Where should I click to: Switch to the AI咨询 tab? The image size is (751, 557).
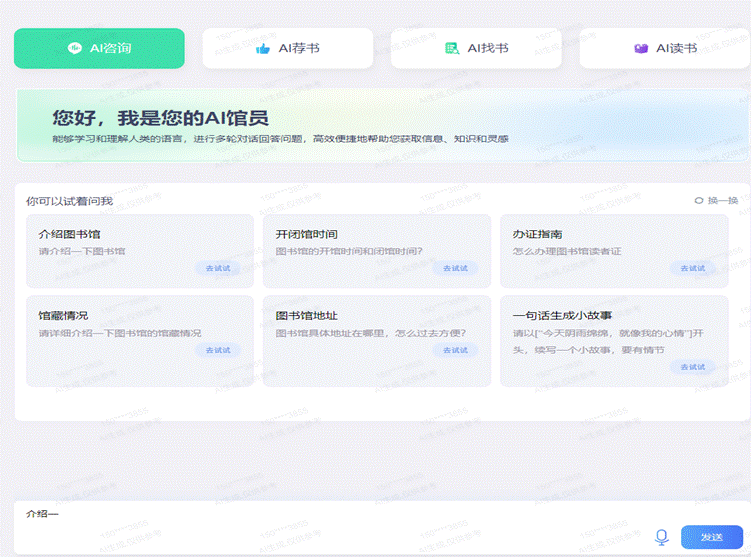pos(99,48)
